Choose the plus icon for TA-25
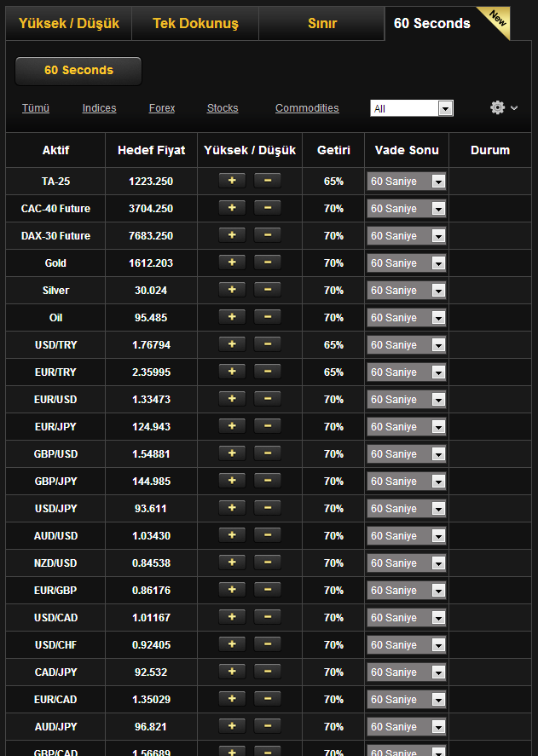Screen dimensions: 538x756 coord(231,181)
